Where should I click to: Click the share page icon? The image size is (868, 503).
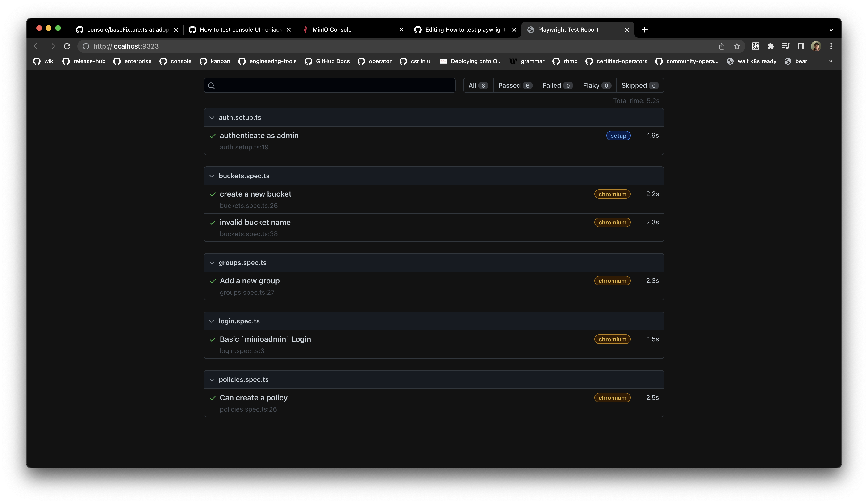(x=722, y=46)
